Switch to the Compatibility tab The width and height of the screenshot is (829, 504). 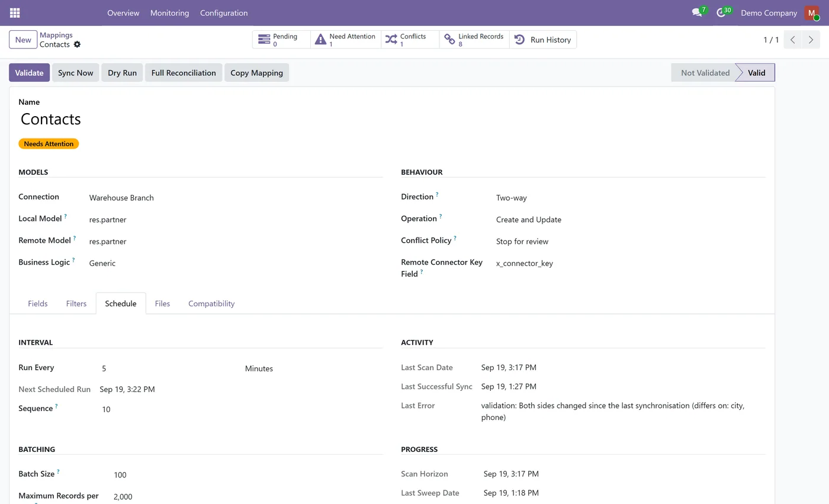211,303
